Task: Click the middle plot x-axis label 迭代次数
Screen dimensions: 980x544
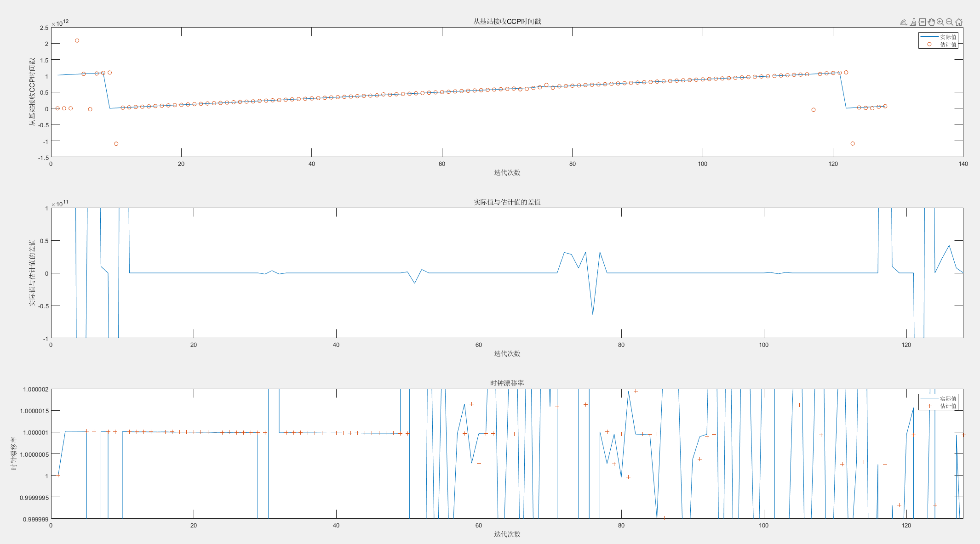Action: click(x=507, y=354)
